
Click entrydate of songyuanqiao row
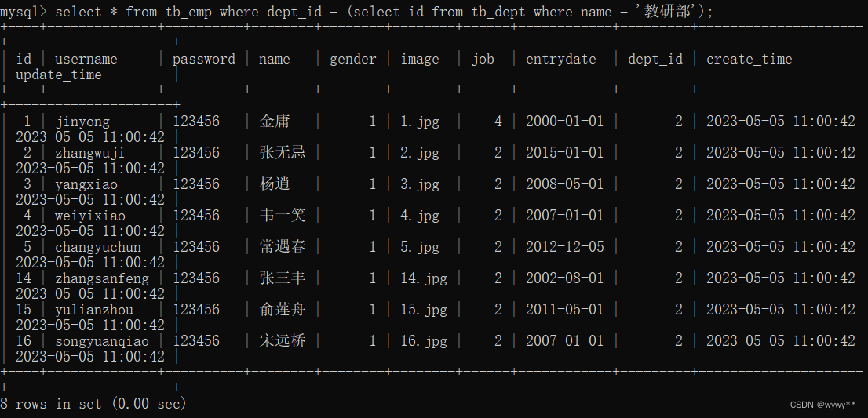point(564,341)
